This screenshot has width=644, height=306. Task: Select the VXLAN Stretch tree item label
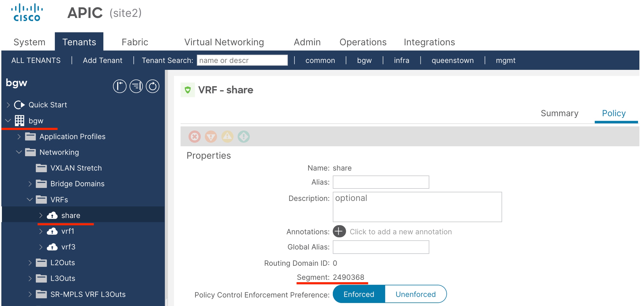[76, 168]
